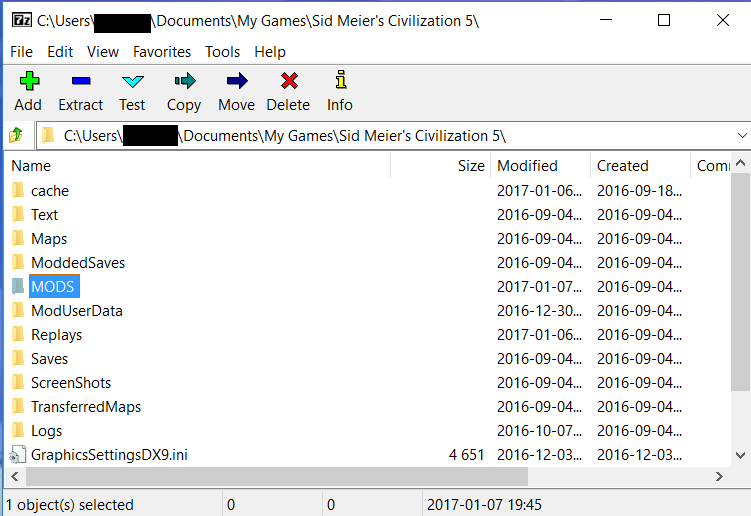Viewport: 751px width, 516px height.
Task: Select the Maps folder name
Action: pos(49,239)
